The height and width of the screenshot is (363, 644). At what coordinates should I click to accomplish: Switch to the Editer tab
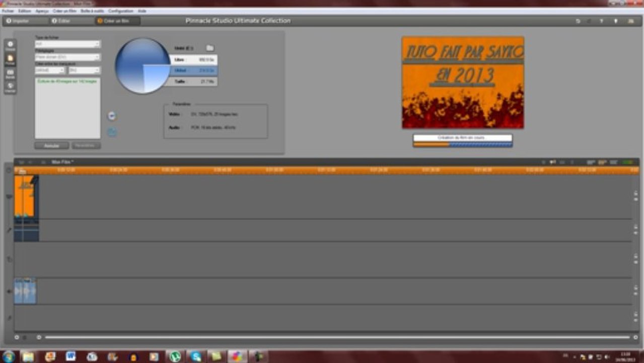click(72, 21)
